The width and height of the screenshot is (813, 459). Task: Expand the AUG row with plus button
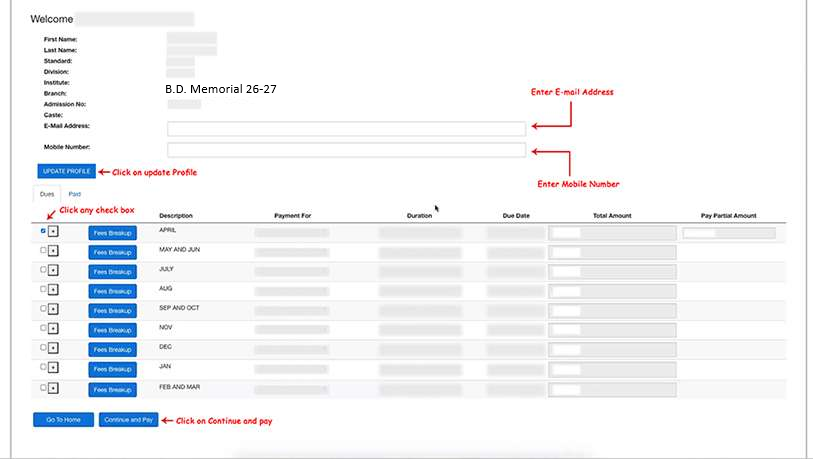pos(53,290)
